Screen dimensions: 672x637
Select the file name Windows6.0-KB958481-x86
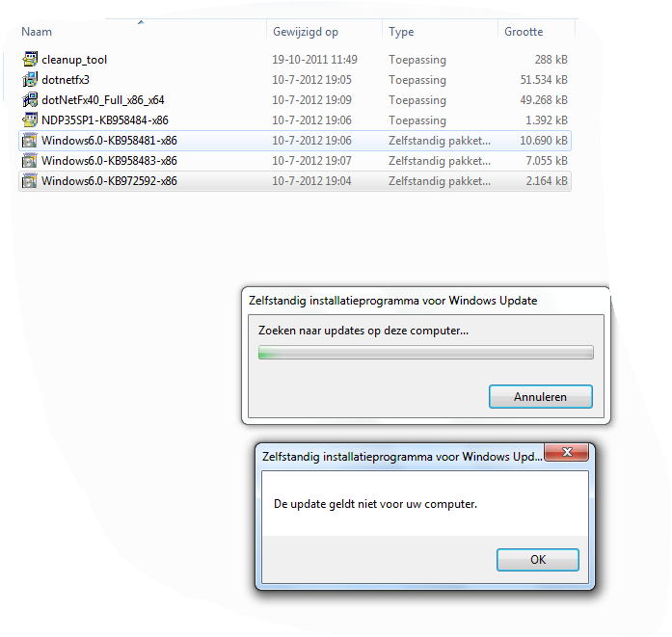109,140
